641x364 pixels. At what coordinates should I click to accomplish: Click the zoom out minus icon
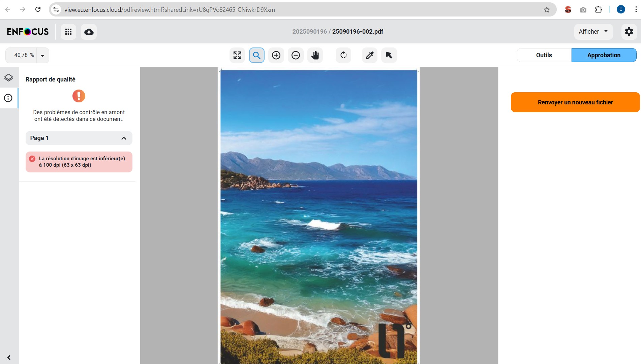tap(296, 55)
